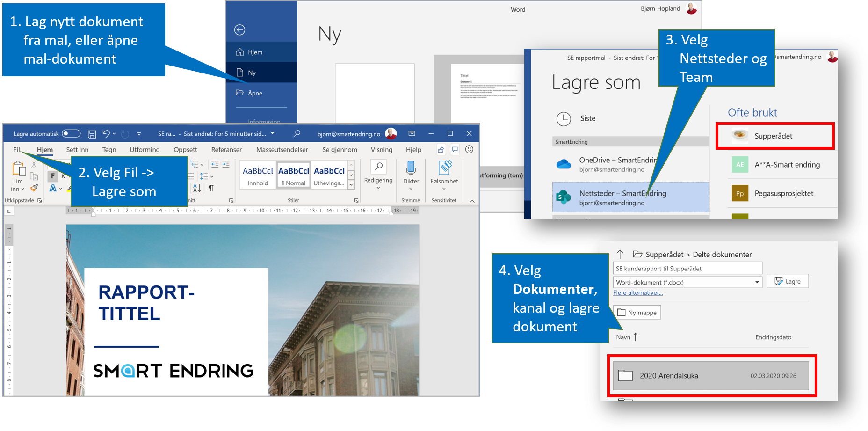
Task: Click the account avatar in Word title bar
Action: coord(391,134)
